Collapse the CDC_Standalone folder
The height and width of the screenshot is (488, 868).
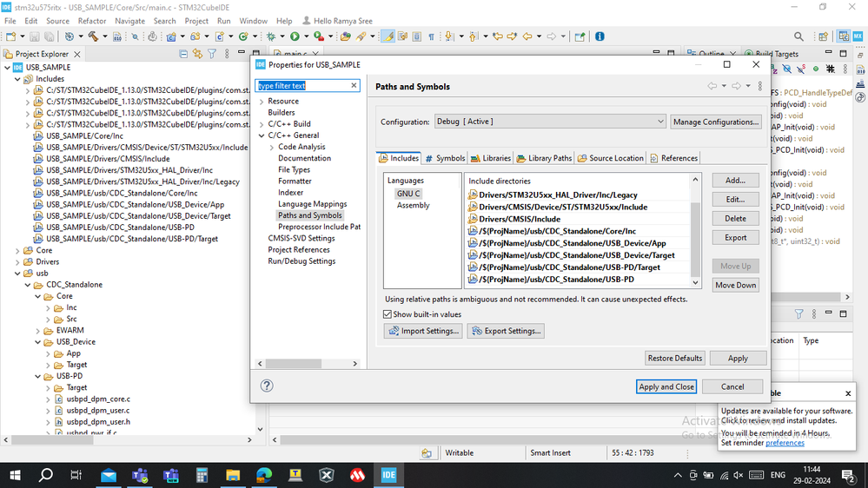[x=28, y=285]
